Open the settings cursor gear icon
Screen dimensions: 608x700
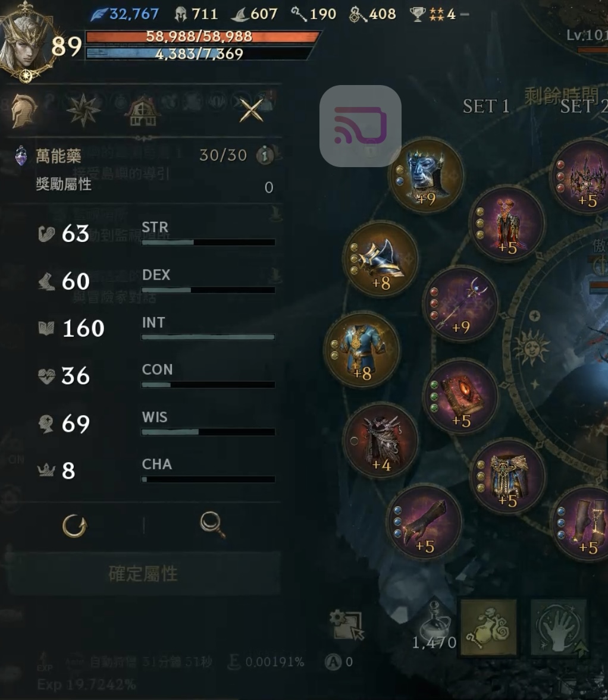pyautogui.click(x=346, y=625)
